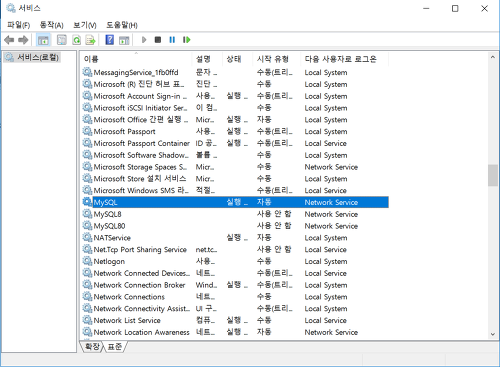Image resolution: width=500 pixels, height=367 pixels.
Task: Select Microsoft (R) 진단 허브 service row
Action: tap(235, 84)
